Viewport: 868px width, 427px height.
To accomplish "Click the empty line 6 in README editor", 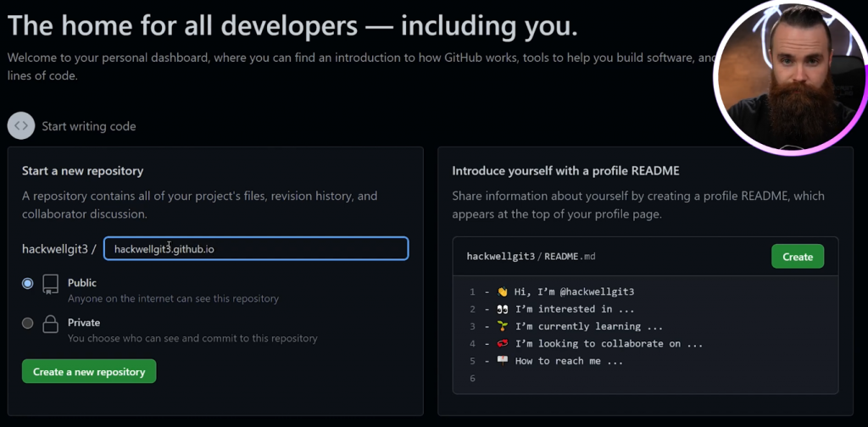I will [593, 379].
